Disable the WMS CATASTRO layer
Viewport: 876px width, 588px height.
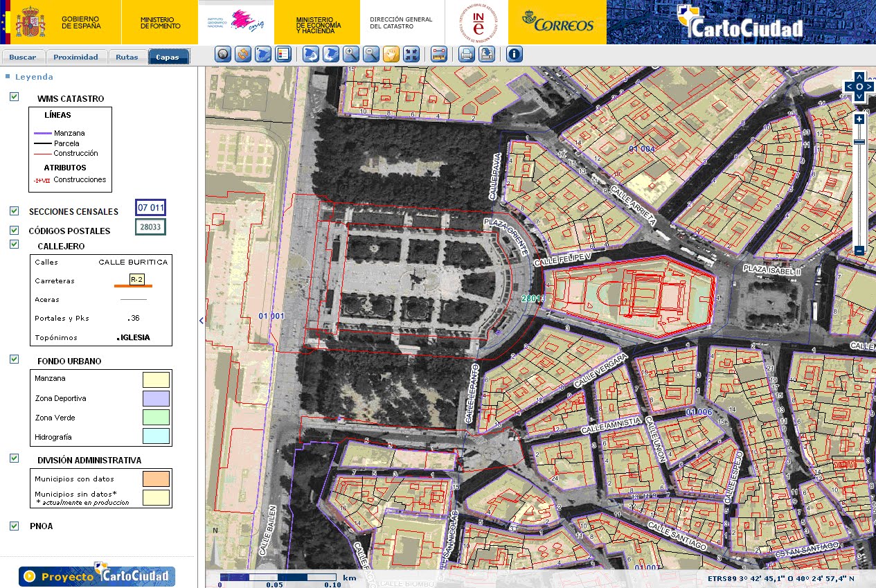[14, 98]
